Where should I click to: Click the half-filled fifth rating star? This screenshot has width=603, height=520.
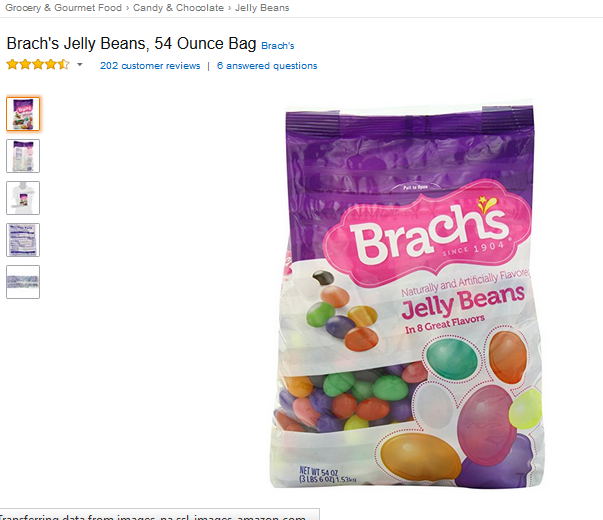tap(64, 64)
